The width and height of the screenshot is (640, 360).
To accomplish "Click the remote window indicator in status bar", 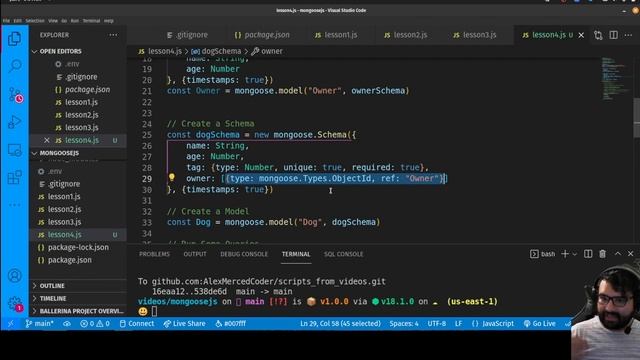I will click(x=10, y=323).
